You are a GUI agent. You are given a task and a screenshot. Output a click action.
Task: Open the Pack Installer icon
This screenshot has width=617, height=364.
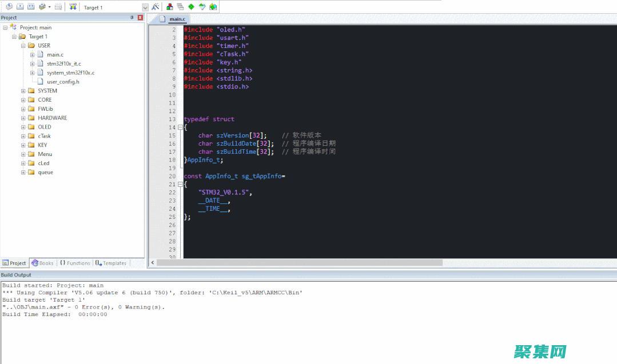pos(213,7)
